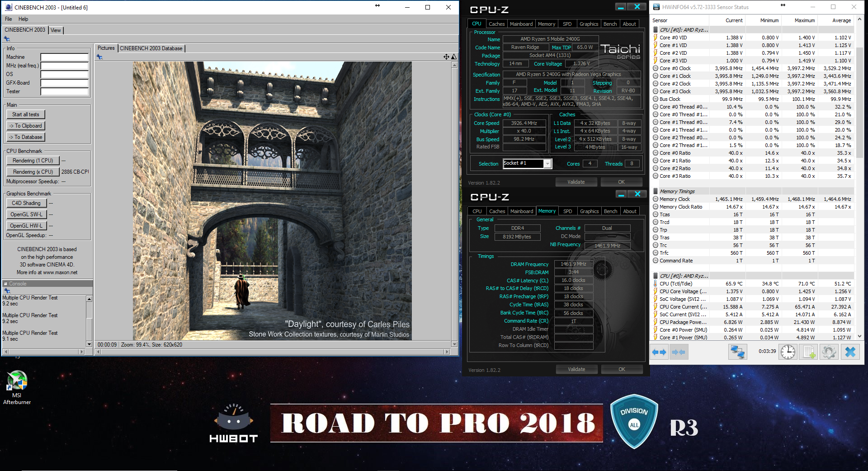This screenshot has height=471, width=868.
Task: Click the move/pan icon above the render picture
Action: [x=446, y=57]
